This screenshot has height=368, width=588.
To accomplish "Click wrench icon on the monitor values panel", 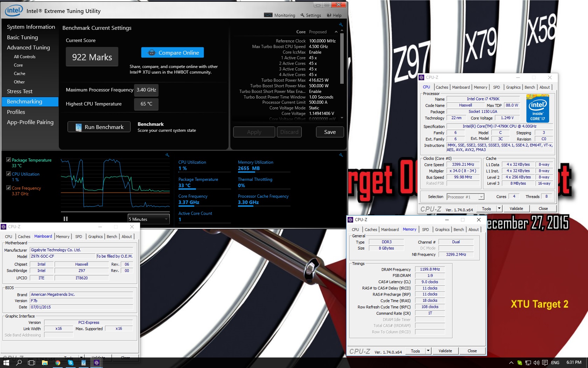I will click(341, 155).
